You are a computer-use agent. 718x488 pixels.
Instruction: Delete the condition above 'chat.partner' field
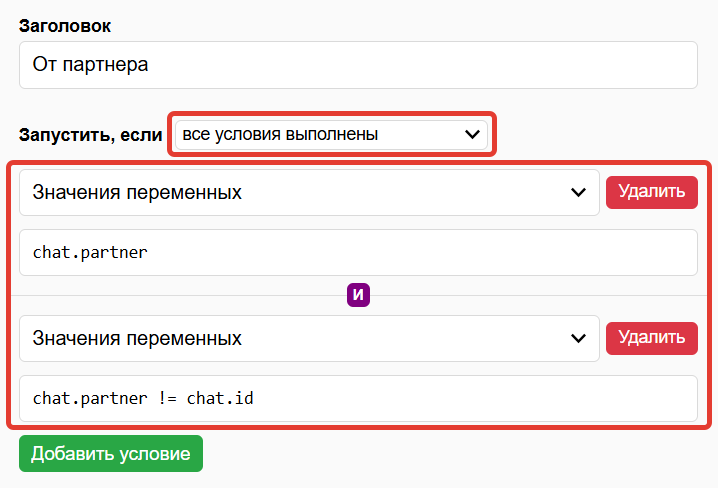652,192
